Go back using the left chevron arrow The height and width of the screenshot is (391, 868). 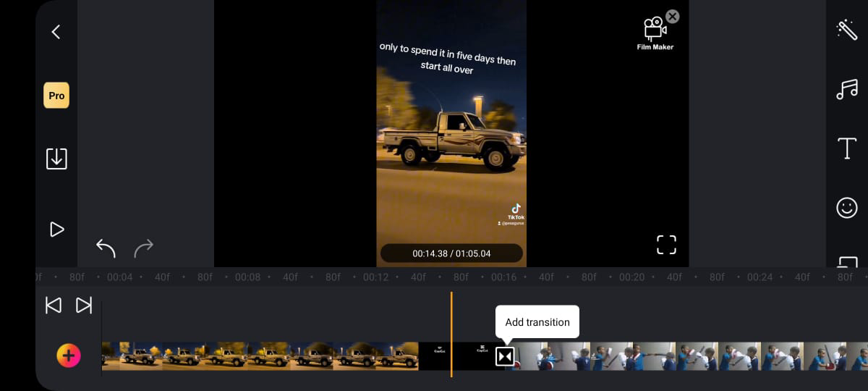[56, 32]
